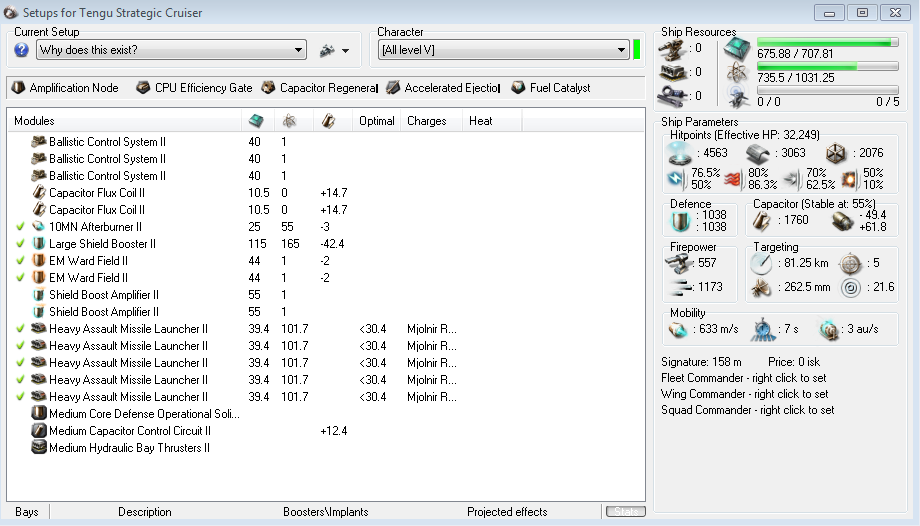Click the Stats button
The width and height of the screenshot is (920, 526).
click(x=625, y=511)
